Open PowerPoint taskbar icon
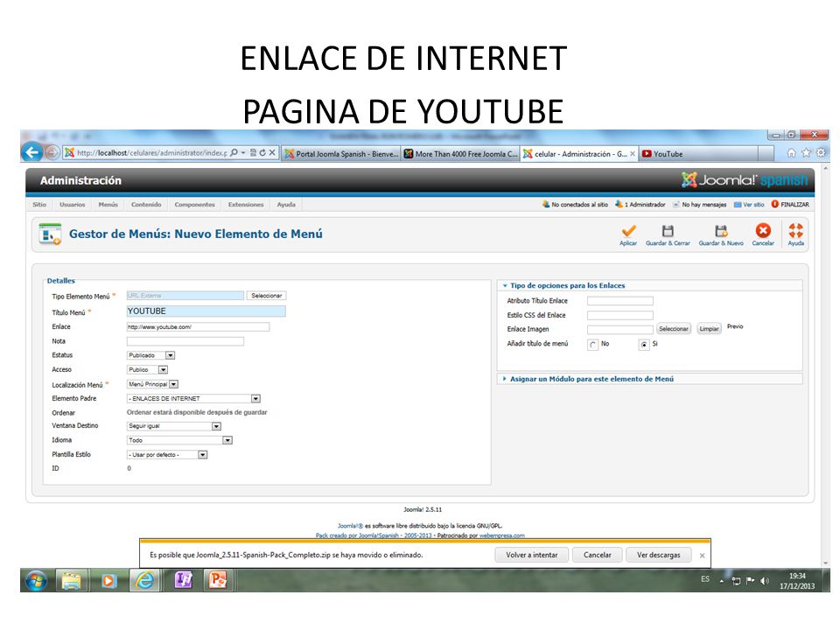840x630 pixels. [218, 581]
